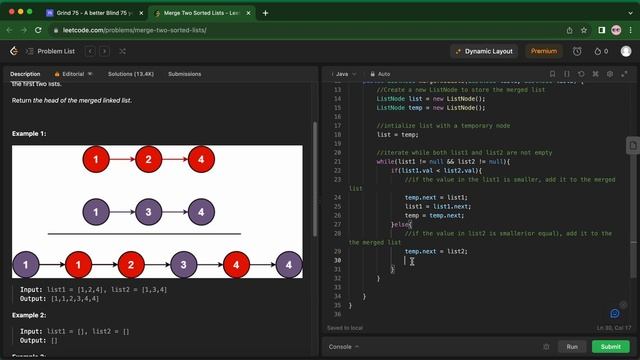Reload the page
The width and height of the screenshot is (640, 360).
point(38,30)
